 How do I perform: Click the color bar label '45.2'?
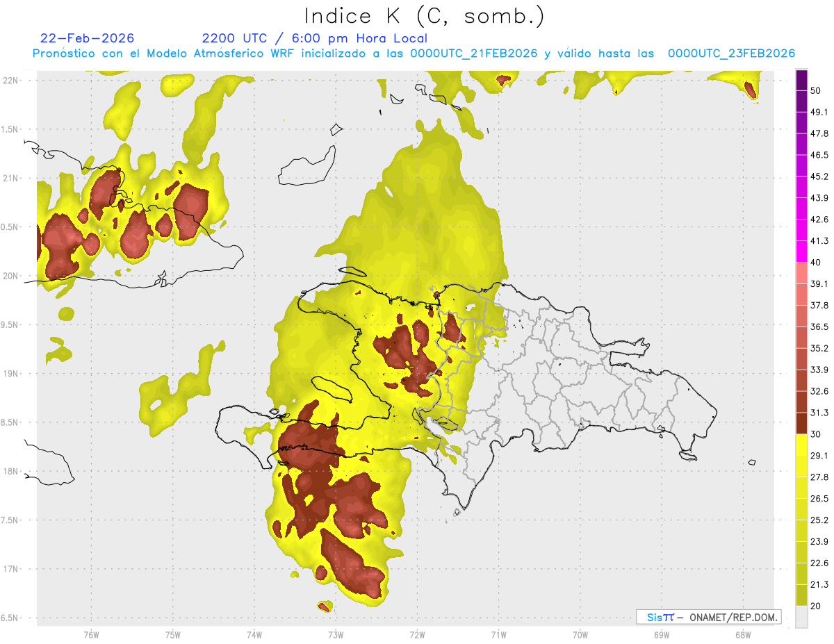(820, 176)
